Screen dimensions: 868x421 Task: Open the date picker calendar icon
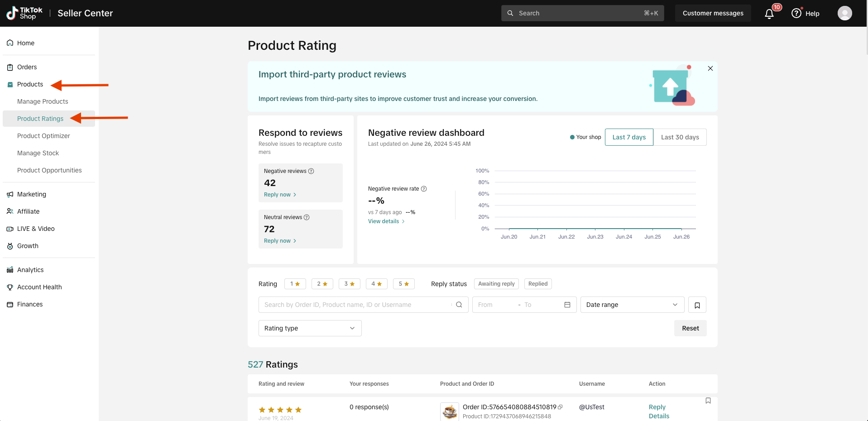tap(567, 305)
